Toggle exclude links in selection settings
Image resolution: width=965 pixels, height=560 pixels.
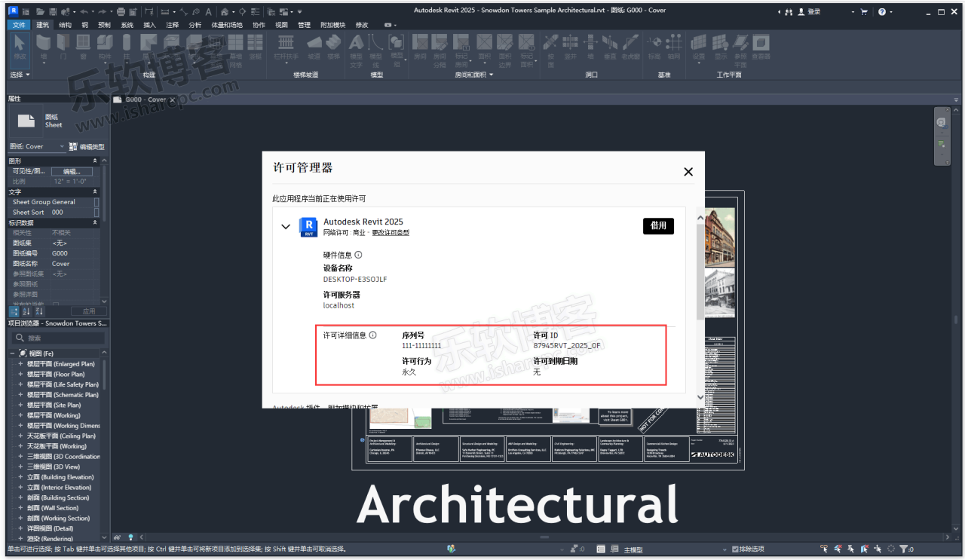(x=824, y=550)
